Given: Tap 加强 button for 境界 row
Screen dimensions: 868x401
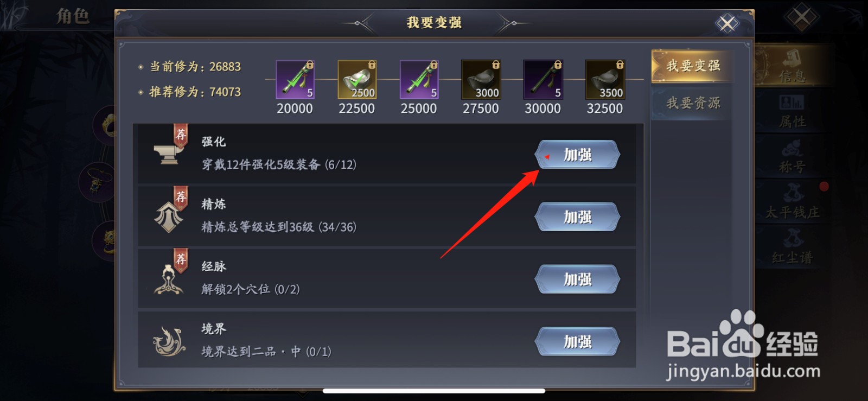Looking at the screenshot, I should (x=577, y=342).
